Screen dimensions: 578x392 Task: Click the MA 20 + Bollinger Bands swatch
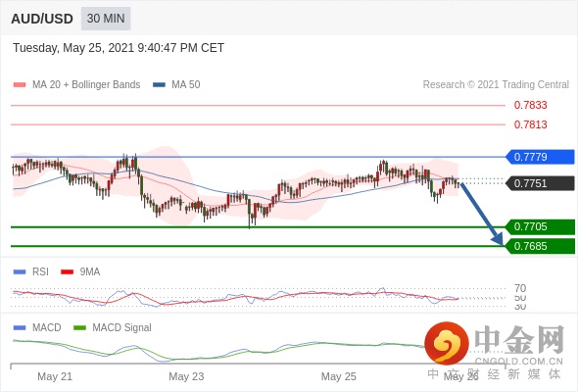20,85
